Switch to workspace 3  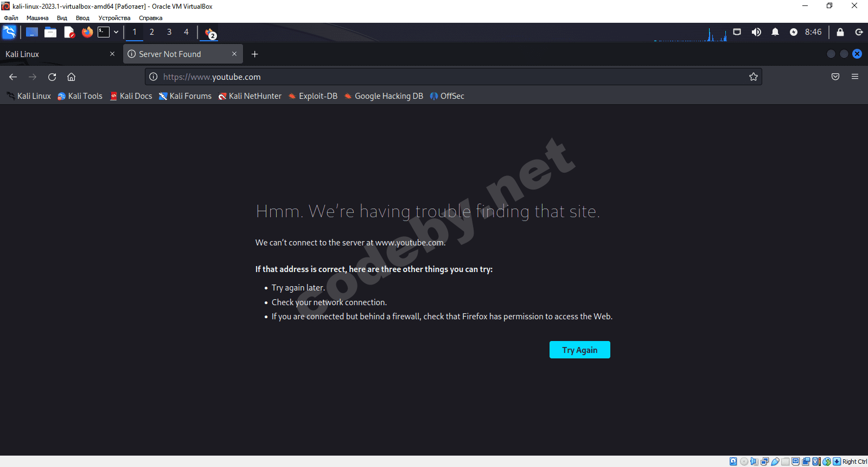(169, 32)
